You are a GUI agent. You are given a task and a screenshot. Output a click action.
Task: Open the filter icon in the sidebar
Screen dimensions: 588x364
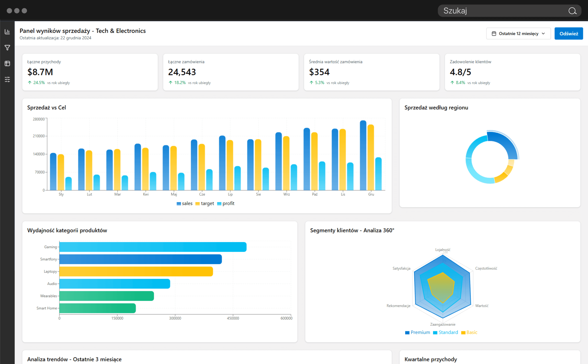pyautogui.click(x=7, y=47)
